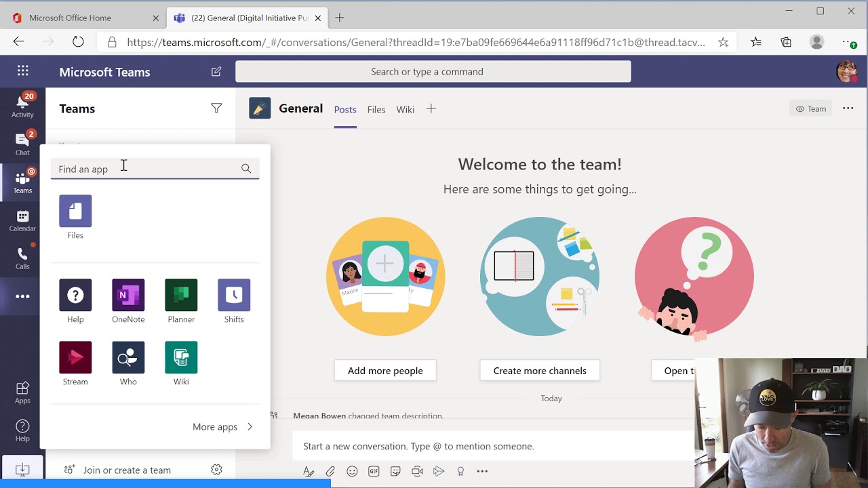Filter the Teams list

click(216, 108)
